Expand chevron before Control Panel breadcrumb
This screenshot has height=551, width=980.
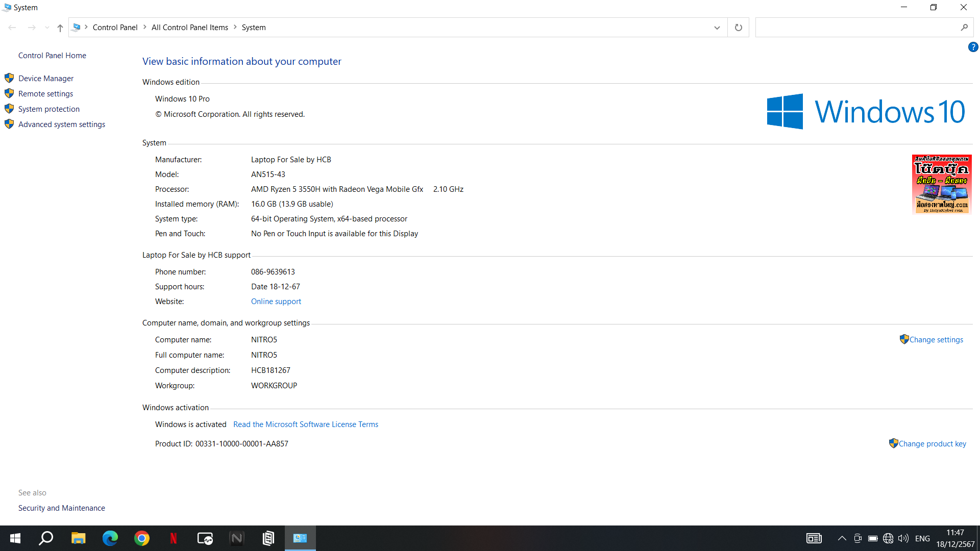click(86, 27)
